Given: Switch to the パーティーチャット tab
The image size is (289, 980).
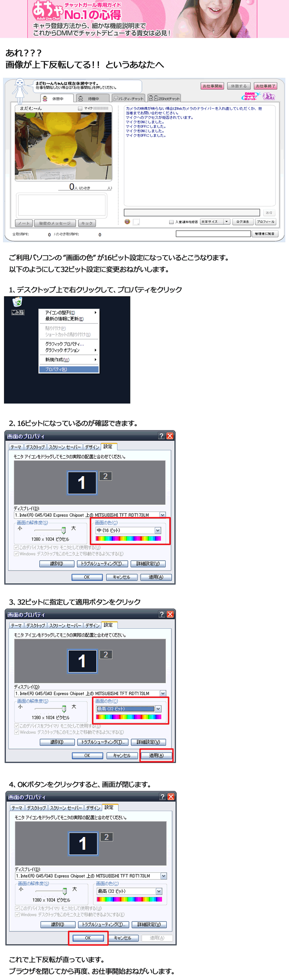Looking at the screenshot, I should [128, 99].
